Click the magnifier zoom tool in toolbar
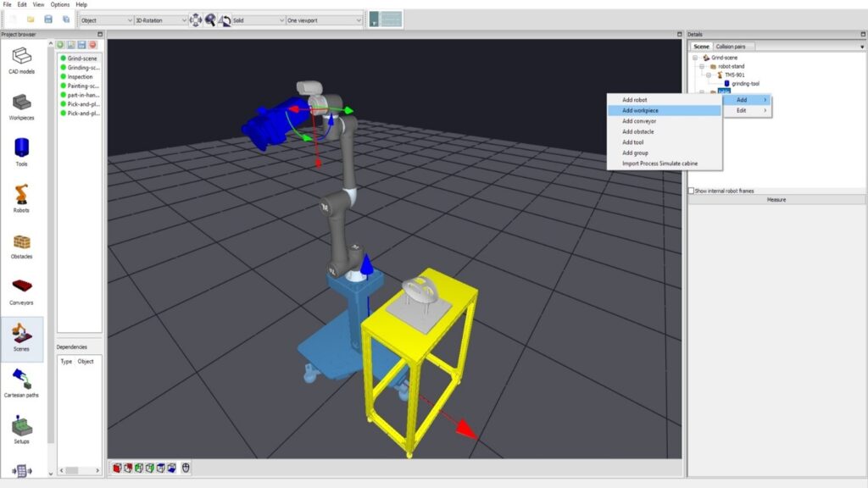 [210, 19]
